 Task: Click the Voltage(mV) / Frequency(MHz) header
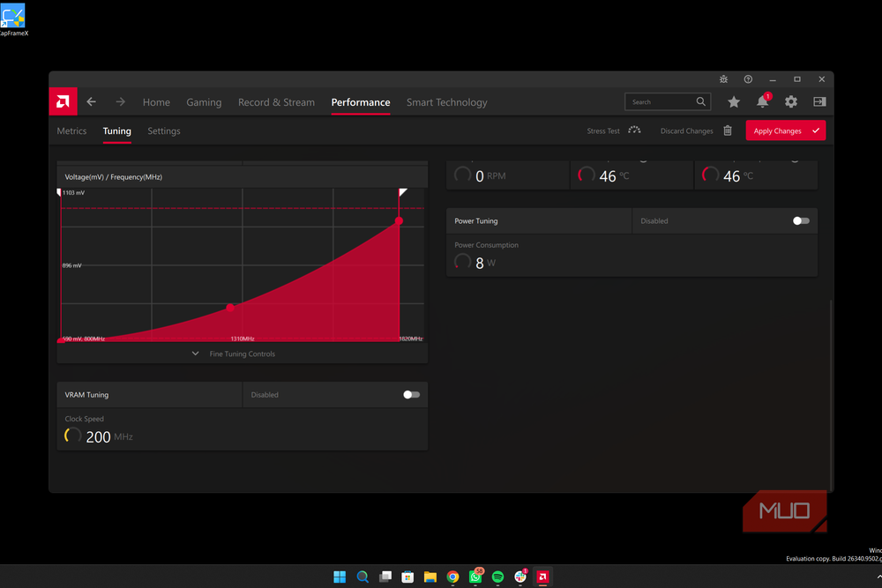tap(114, 177)
